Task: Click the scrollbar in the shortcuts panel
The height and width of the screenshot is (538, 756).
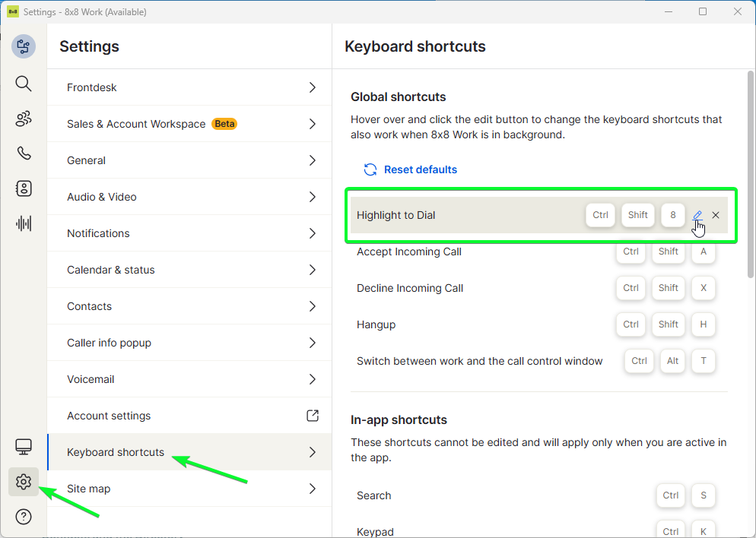Action: [x=750, y=174]
